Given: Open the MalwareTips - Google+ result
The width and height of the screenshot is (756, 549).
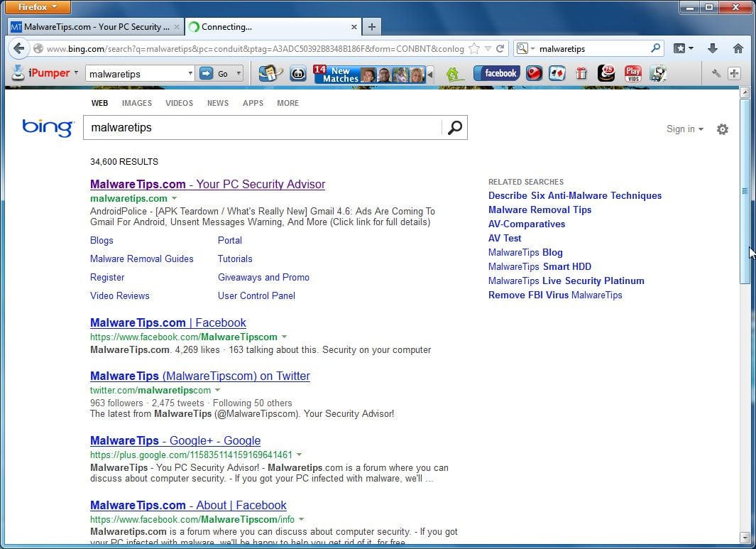Looking at the screenshot, I should 175,440.
